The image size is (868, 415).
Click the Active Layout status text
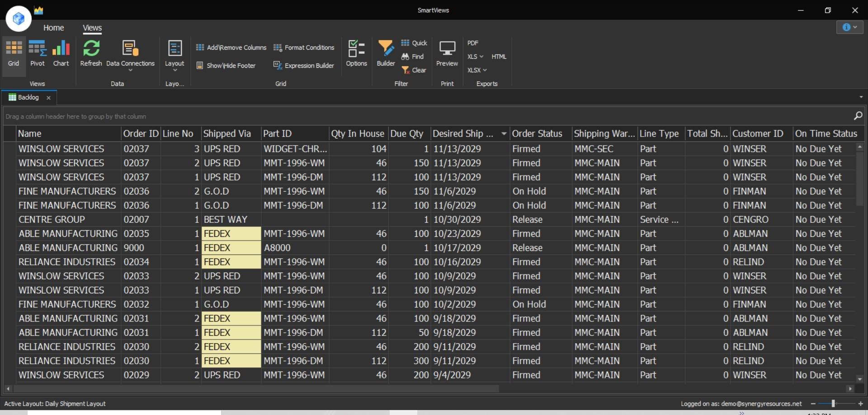pos(55,404)
